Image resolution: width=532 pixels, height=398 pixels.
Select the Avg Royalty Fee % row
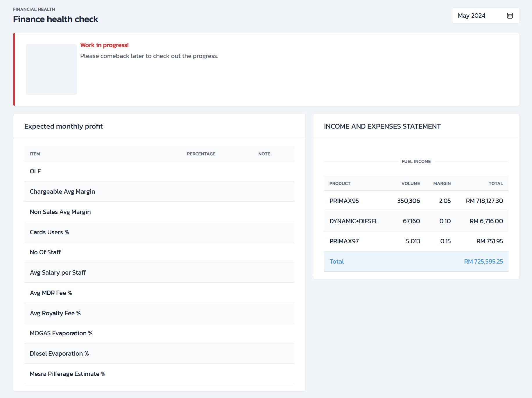pos(159,313)
